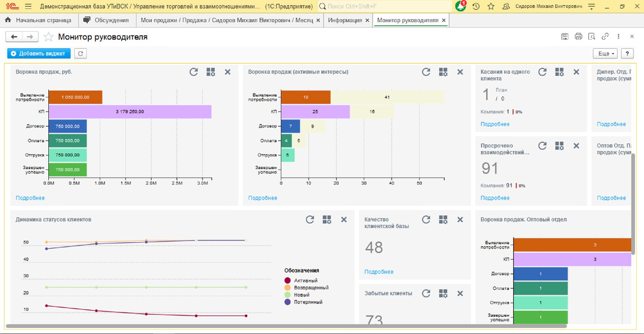Remove Касания на одного клиента widget
The image size is (644, 334).
pos(576,72)
